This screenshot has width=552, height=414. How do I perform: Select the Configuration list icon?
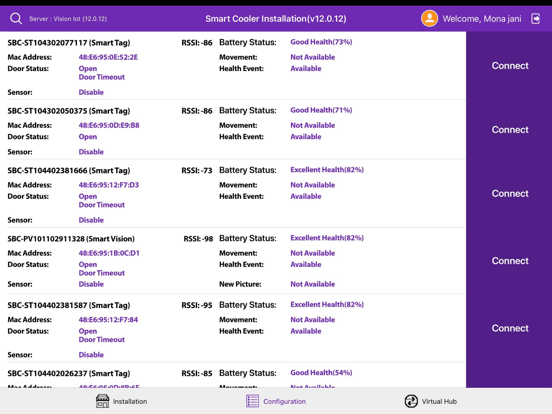click(x=252, y=401)
